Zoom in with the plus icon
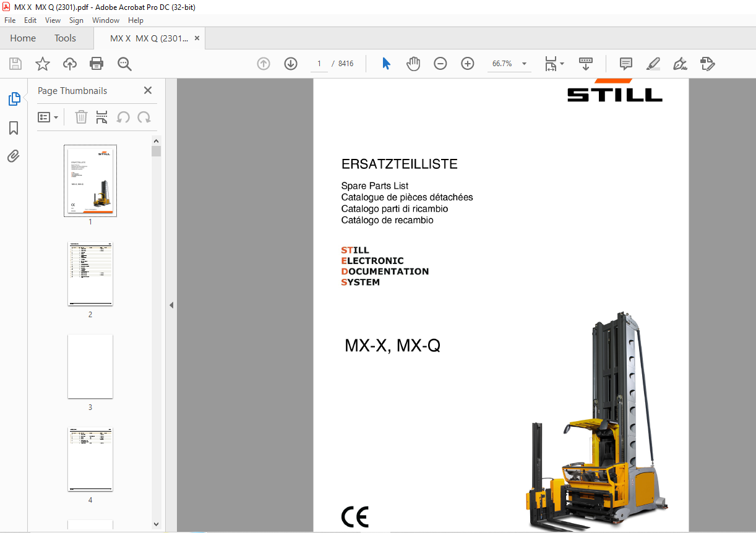Image resolution: width=756 pixels, height=533 pixels. 468,64
